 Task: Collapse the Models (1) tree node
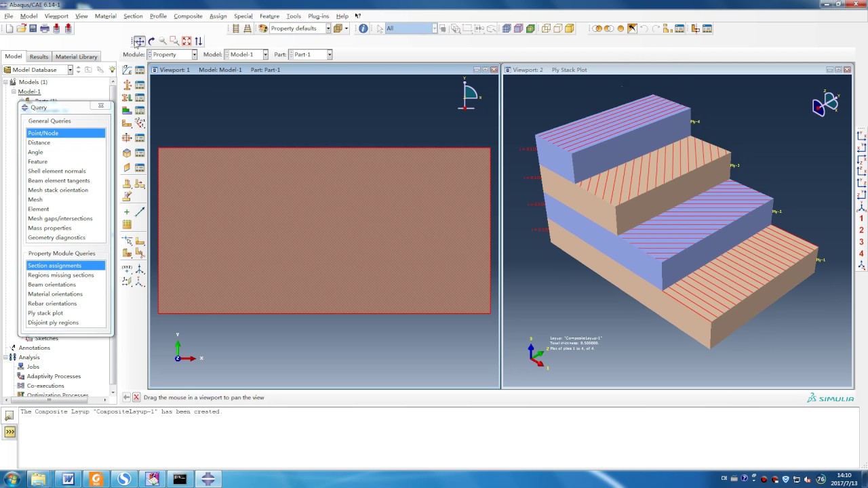5,82
